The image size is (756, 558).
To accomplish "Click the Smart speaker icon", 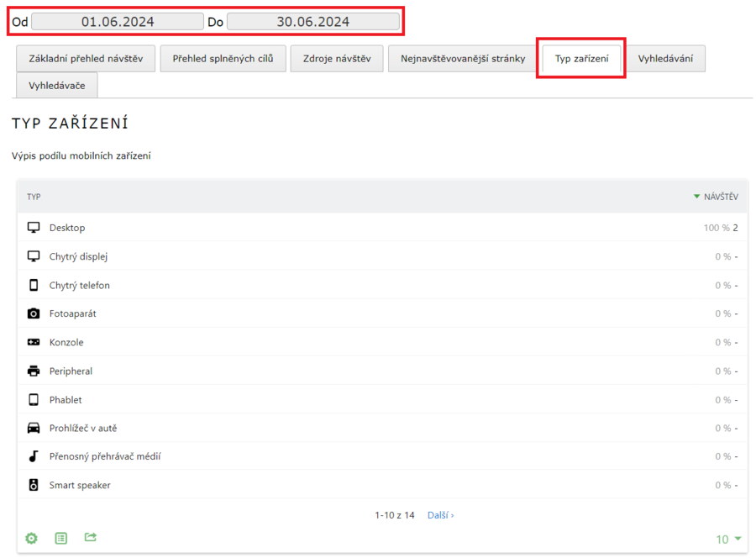I will pos(34,485).
